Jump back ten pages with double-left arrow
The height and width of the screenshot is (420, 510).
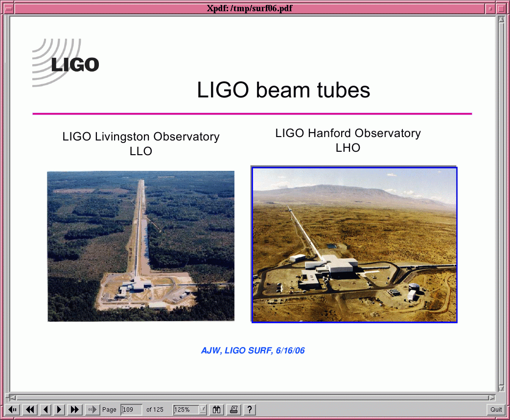pyautogui.click(x=30, y=410)
